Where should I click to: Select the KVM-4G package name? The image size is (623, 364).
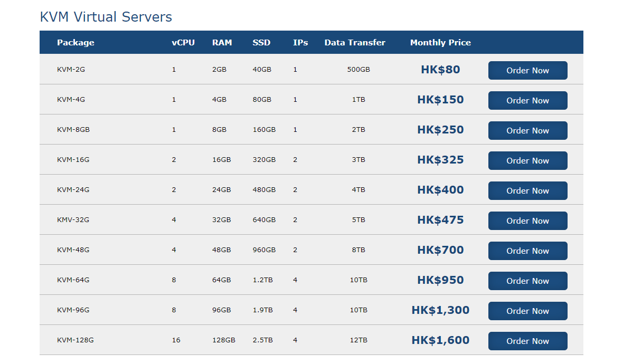click(71, 100)
